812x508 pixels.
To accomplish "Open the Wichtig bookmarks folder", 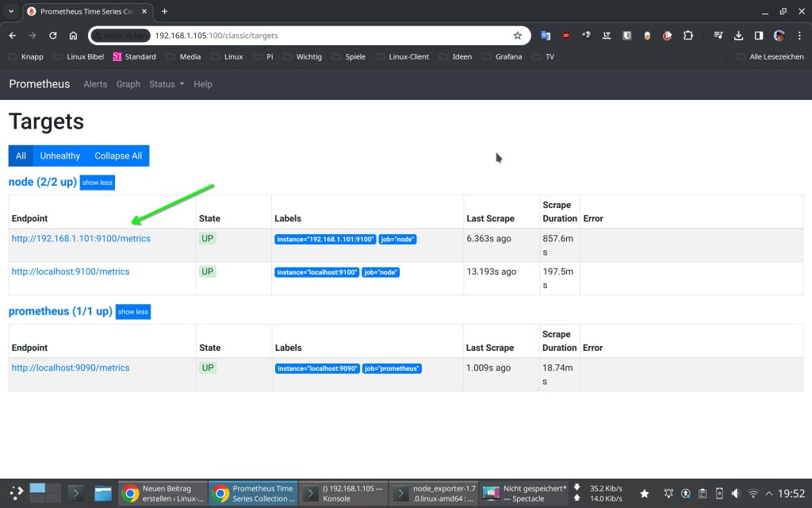I will [x=302, y=56].
